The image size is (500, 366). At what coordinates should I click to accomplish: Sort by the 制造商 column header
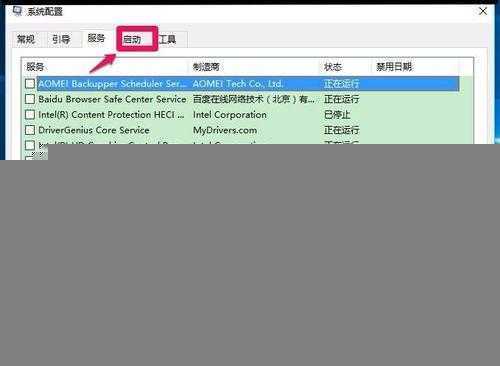click(x=254, y=67)
